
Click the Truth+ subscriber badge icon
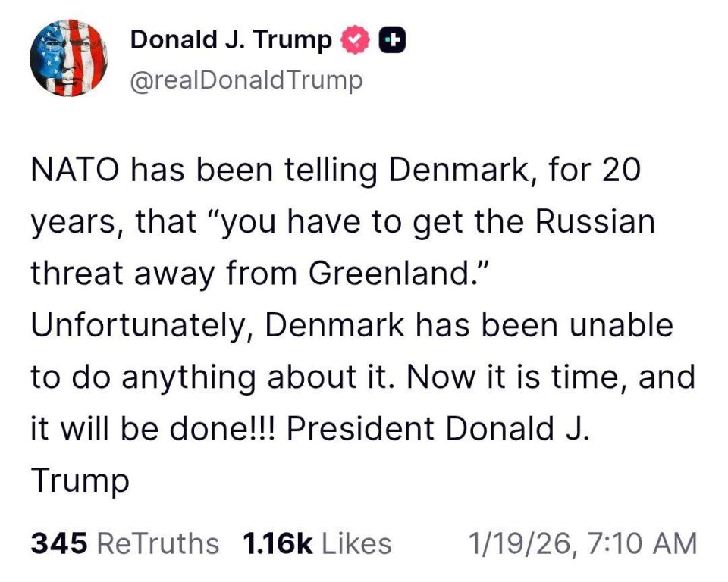393,39
